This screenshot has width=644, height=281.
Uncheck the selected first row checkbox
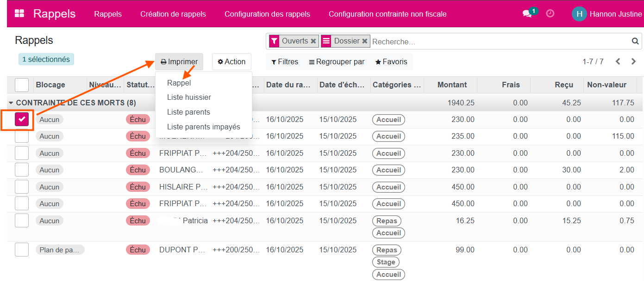(x=22, y=119)
